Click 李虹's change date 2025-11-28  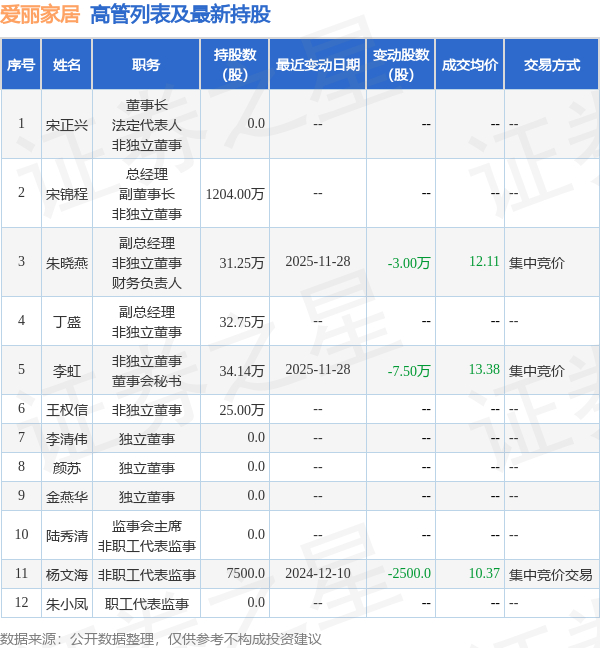click(318, 369)
